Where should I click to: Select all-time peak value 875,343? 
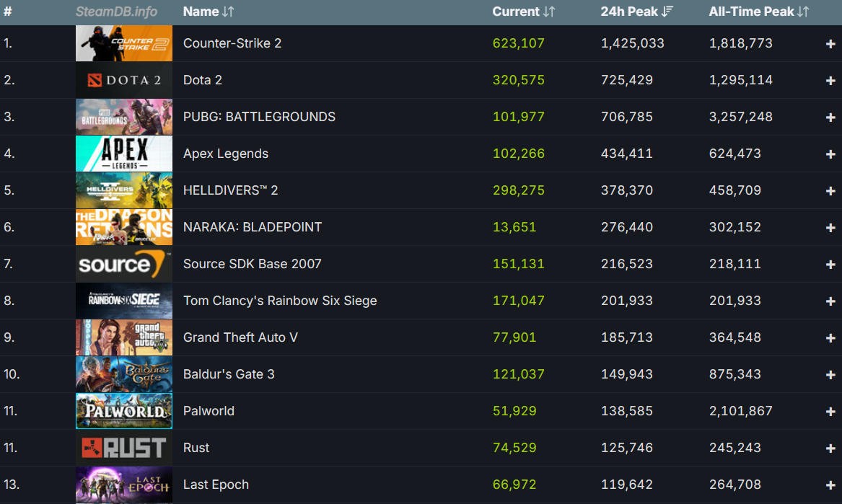(x=735, y=374)
